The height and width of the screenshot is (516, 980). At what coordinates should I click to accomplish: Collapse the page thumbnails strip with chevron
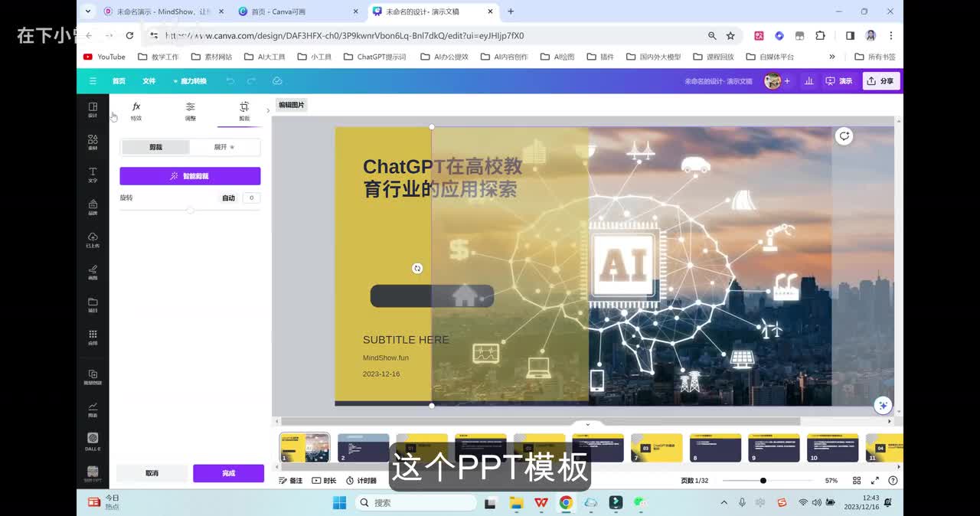587,424
